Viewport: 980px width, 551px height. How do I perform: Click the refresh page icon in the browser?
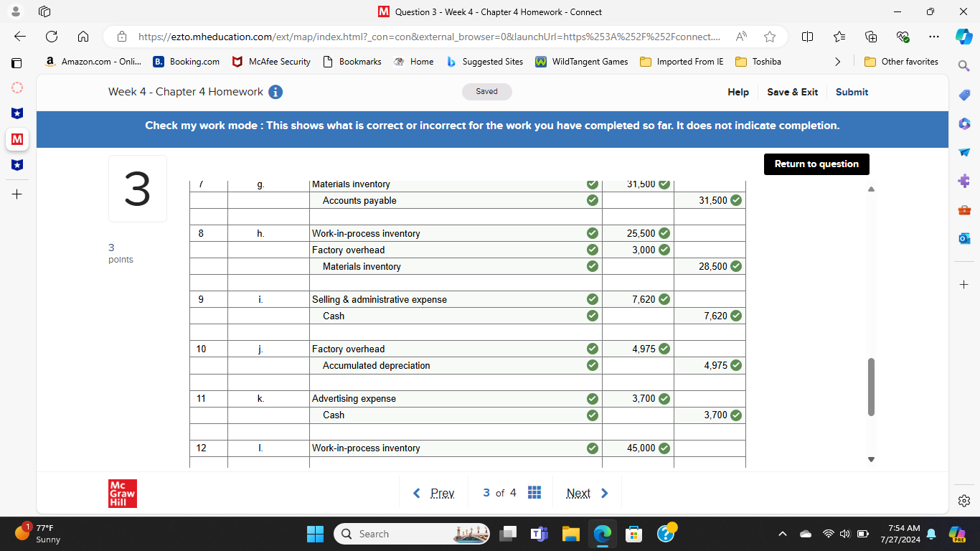pyautogui.click(x=50, y=37)
